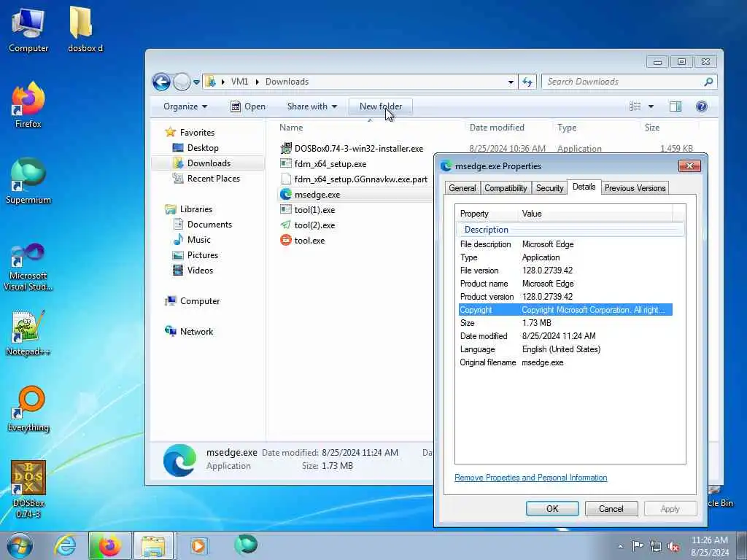Open the Share with dropdown
Screen dimensions: 747x560
311,106
